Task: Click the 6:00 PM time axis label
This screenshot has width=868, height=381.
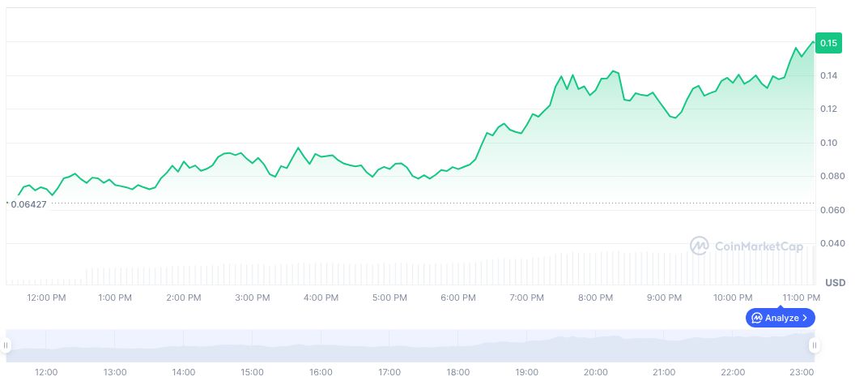Action: pyautogui.click(x=458, y=298)
